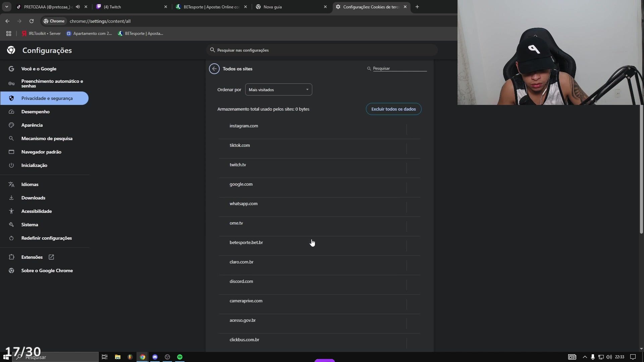644x362 pixels.
Task: Open Inicialização settings section
Action: pos(45,165)
